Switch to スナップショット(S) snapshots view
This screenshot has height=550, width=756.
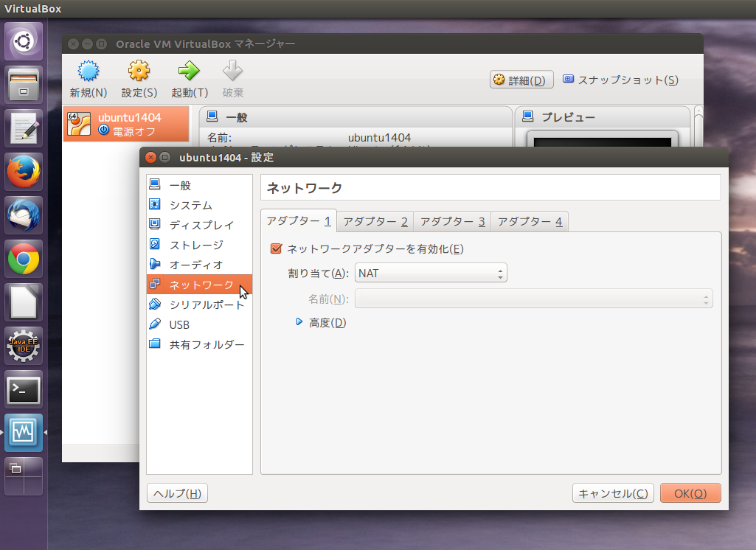[620, 80]
